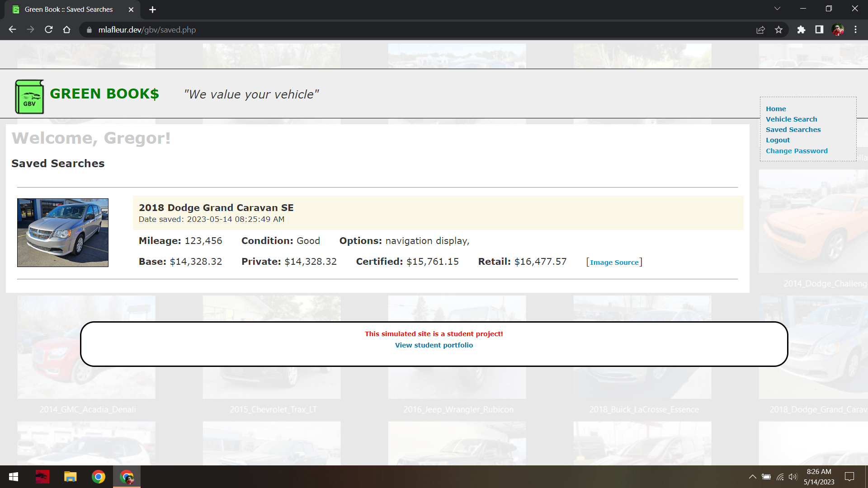Open the Chrome three-dot menu
Viewport: 868px width, 488px height.
pyautogui.click(x=855, y=30)
